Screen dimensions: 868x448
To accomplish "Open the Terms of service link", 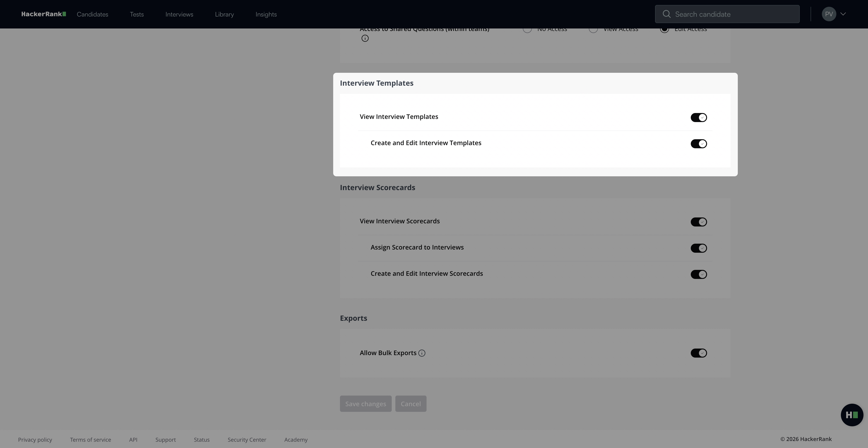I will [90, 440].
